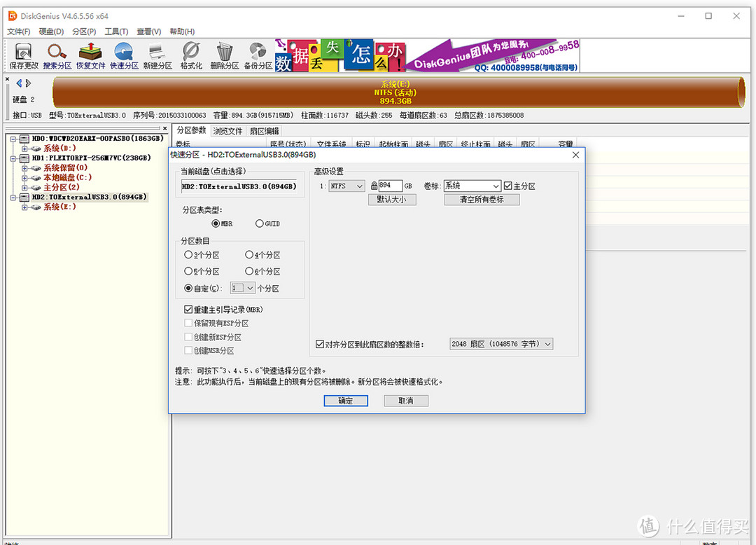Open the custom partition count dropdown

coord(250,288)
